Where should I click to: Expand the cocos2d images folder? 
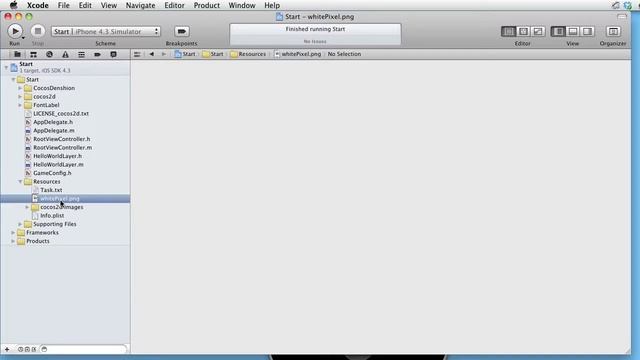click(x=27, y=207)
